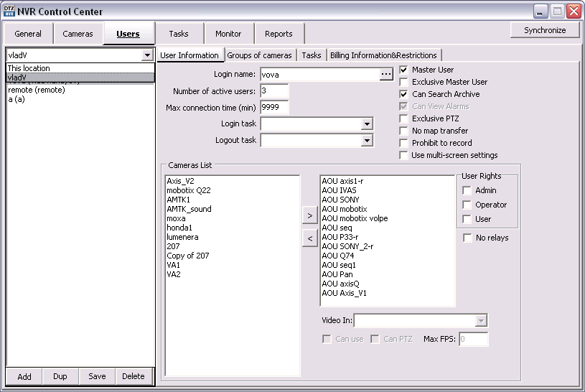Switch to the Reports tab

coord(279,34)
